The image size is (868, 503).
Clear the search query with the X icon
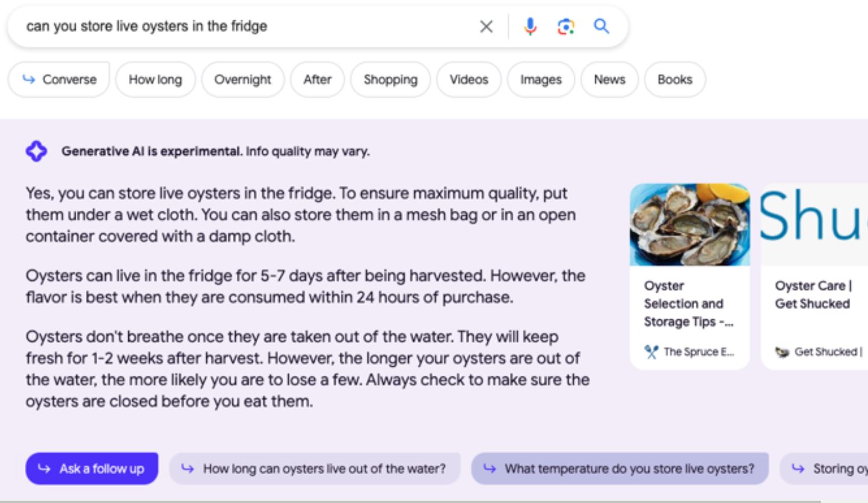click(486, 27)
